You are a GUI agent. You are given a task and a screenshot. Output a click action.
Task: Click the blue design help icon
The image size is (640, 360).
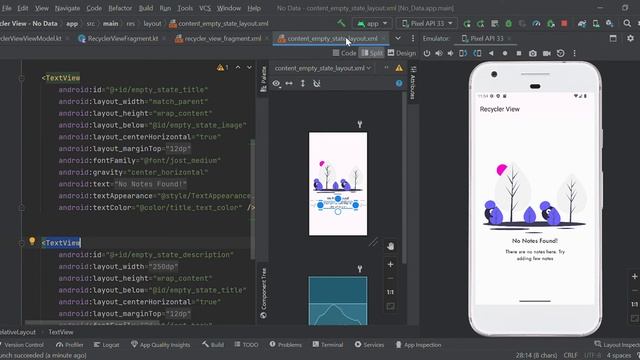[399, 83]
